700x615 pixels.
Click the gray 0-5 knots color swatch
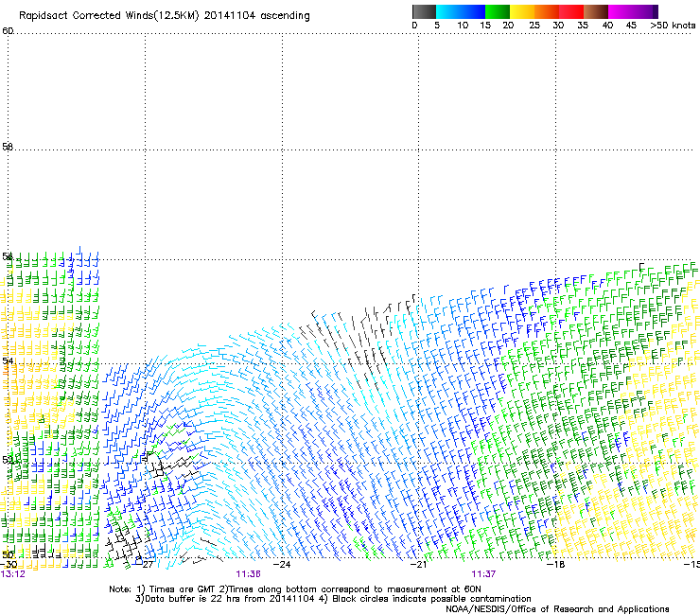pos(424,11)
